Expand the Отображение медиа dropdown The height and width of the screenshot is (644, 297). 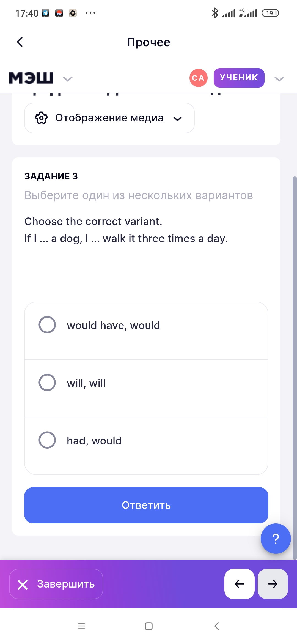click(x=177, y=119)
